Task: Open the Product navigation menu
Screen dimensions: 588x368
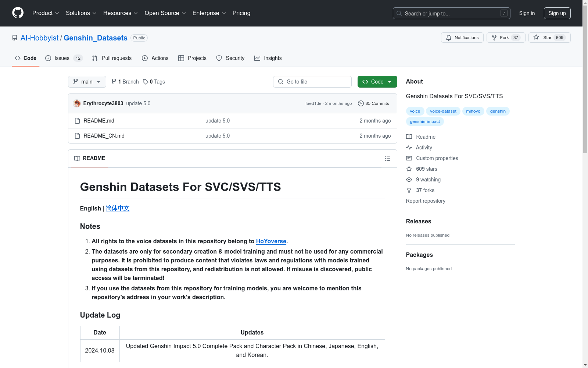Action: (46, 13)
